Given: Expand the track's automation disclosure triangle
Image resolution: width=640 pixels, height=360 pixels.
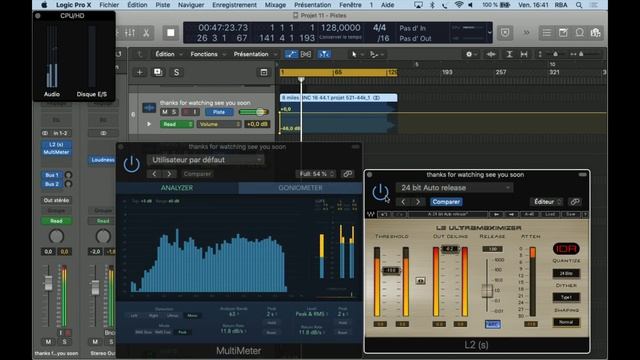Looking at the screenshot, I should (149, 124).
